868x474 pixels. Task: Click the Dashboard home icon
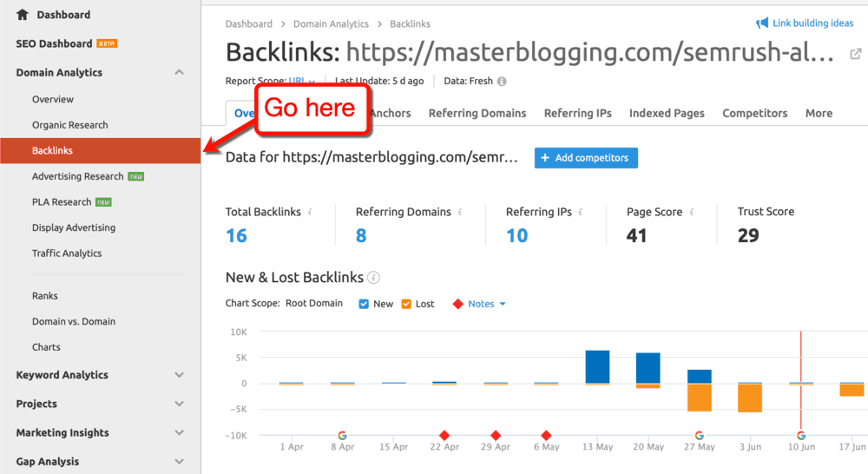click(23, 15)
